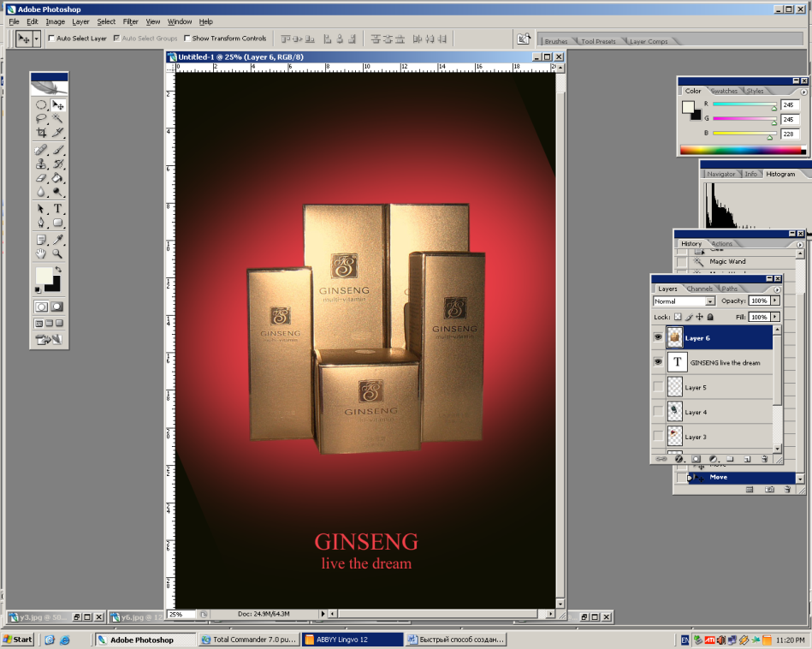
Task: Open the Image menu
Action: click(x=55, y=21)
